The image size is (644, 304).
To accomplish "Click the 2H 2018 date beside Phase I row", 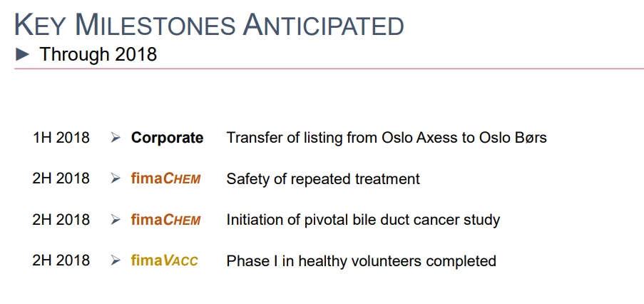I will (x=61, y=260).
